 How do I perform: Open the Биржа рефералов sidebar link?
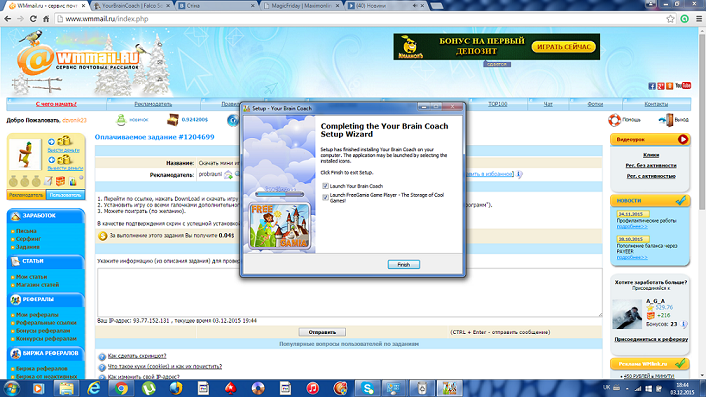(x=42, y=369)
